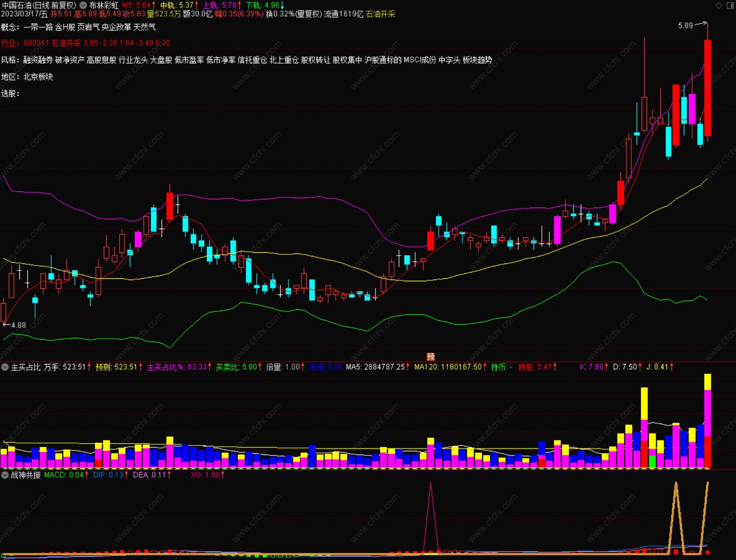Click the orange 预 marker on the chart
This screenshot has height=560, width=736.
(431, 357)
